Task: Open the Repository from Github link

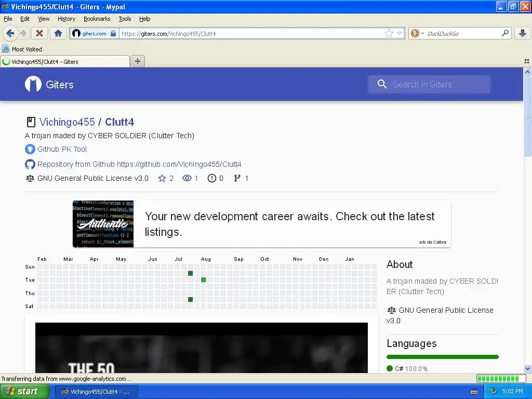Action: tap(139, 164)
